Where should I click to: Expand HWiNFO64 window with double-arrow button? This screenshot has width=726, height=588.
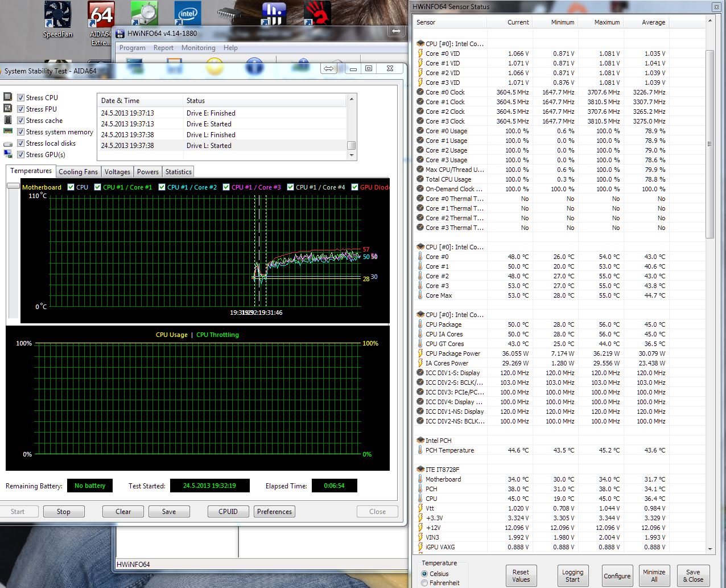396,31
